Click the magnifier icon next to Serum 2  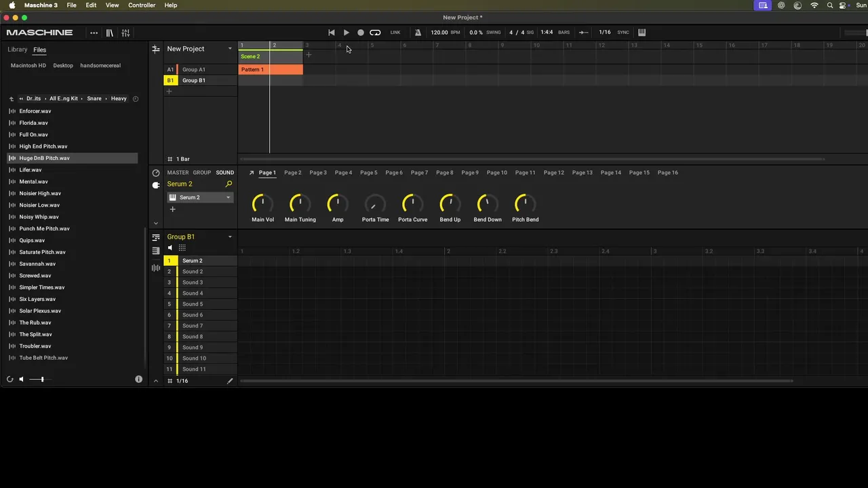(229, 184)
